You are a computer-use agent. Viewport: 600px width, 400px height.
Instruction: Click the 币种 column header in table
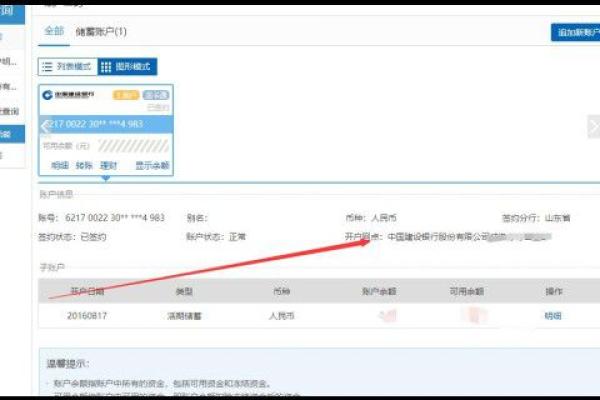282,292
